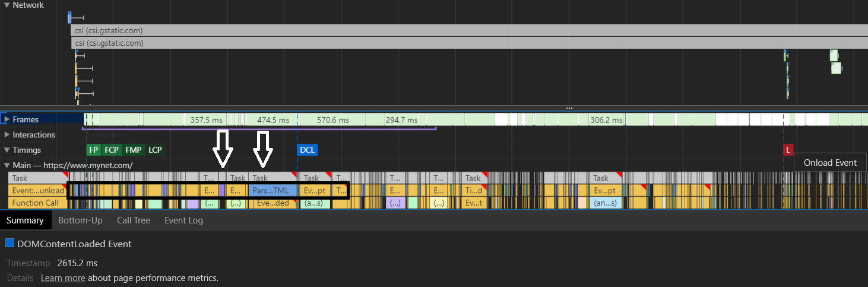This screenshot has width=868, height=287.
Task: Click the red L onload marker
Action: pyautogui.click(x=788, y=150)
